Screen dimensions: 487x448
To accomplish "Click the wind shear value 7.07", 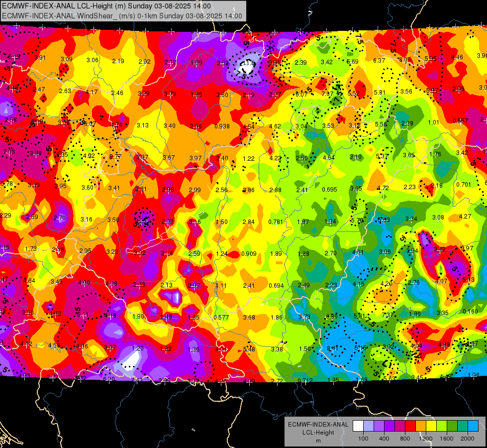I will pyautogui.click(x=327, y=94).
